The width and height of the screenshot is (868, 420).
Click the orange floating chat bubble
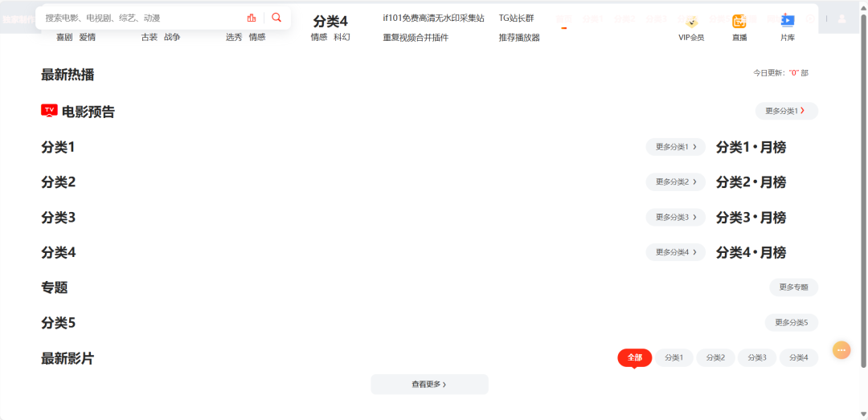pos(841,350)
